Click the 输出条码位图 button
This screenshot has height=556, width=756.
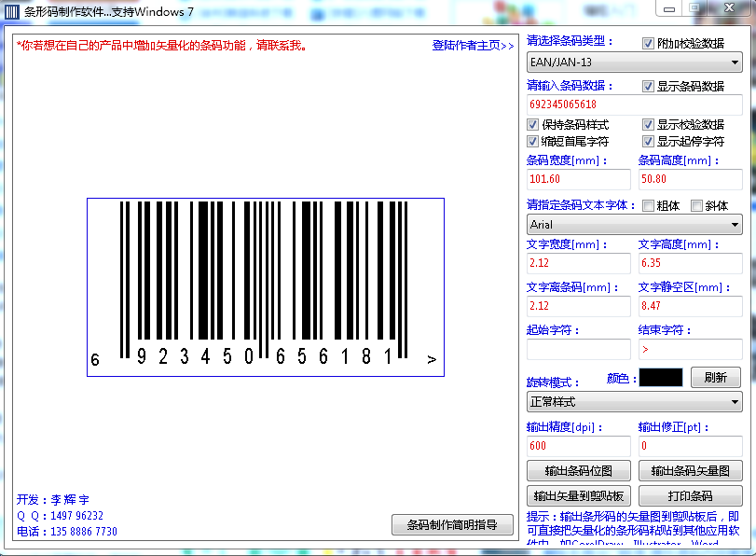coord(579,471)
